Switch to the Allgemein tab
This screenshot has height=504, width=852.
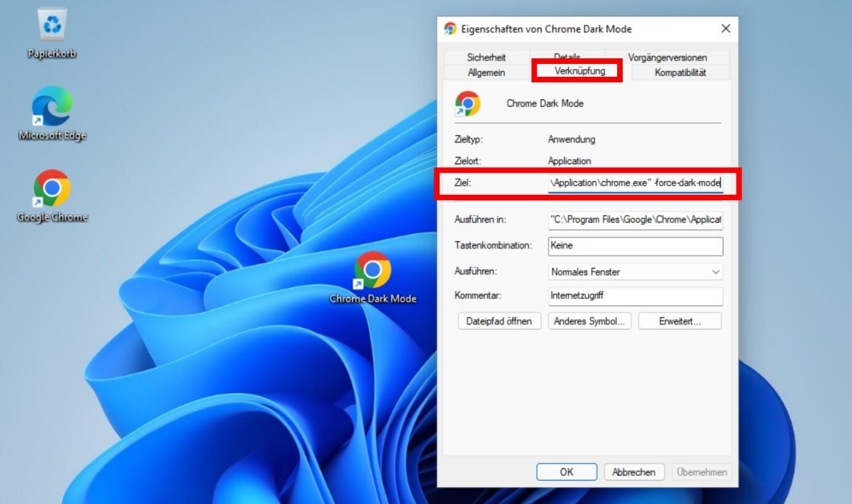tap(486, 73)
